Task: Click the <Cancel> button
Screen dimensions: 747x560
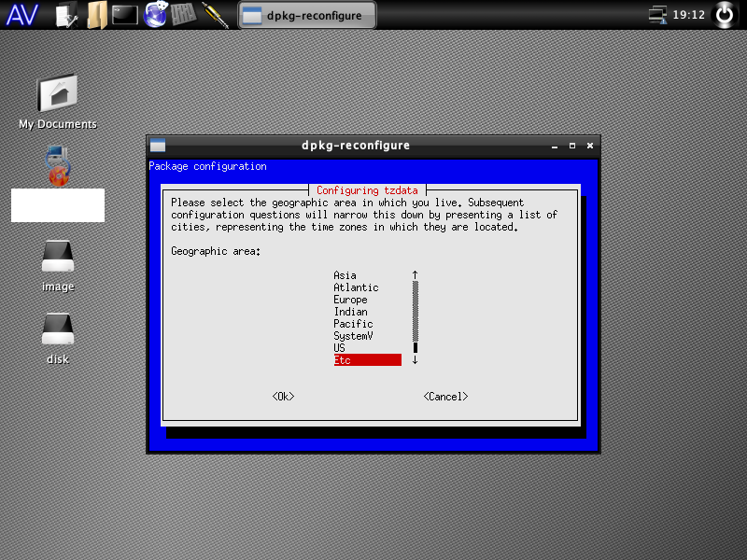Action: (x=446, y=397)
